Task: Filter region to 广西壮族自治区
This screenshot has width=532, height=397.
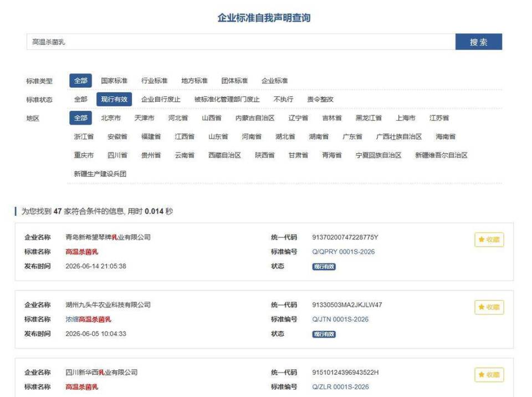Action: coord(399,137)
